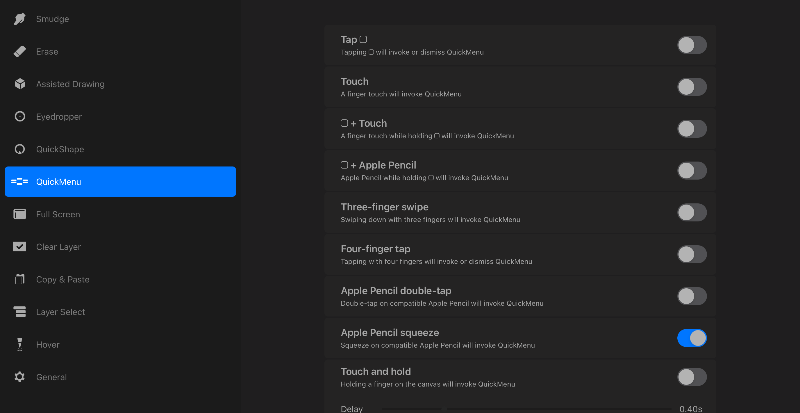Click the Tap modifier option row
The height and width of the screenshot is (413, 800).
tap(500, 45)
